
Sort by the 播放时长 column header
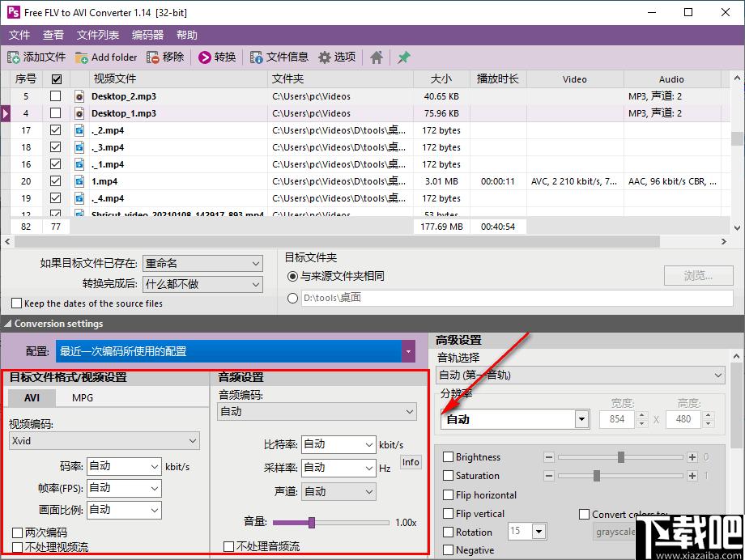click(498, 79)
